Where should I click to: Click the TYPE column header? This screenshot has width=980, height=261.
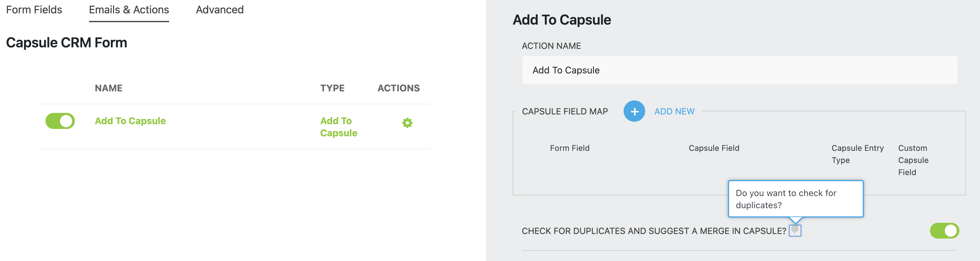332,88
